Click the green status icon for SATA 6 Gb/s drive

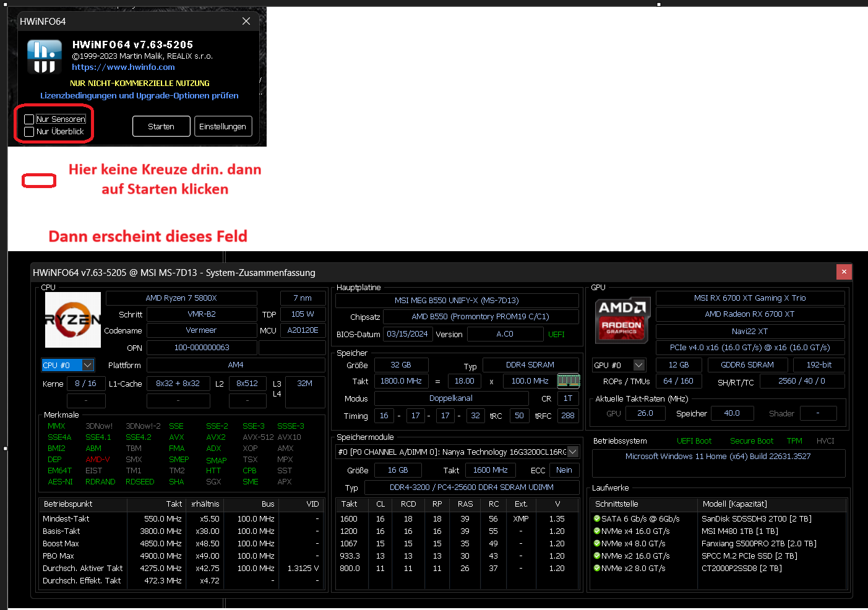[597, 518]
